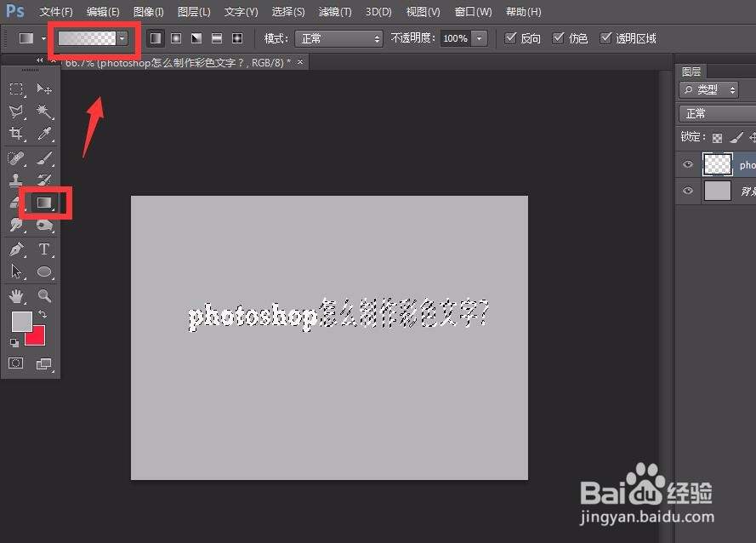Image resolution: width=756 pixels, height=543 pixels.
Task: Select the Rectangular Marquee tool
Action: pyautogui.click(x=16, y=89)
